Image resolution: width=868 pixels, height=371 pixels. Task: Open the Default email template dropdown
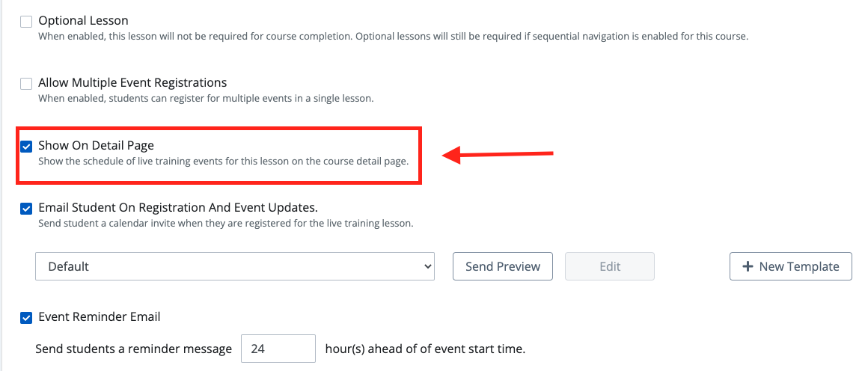pyautogui.click(x=235, y=266)
